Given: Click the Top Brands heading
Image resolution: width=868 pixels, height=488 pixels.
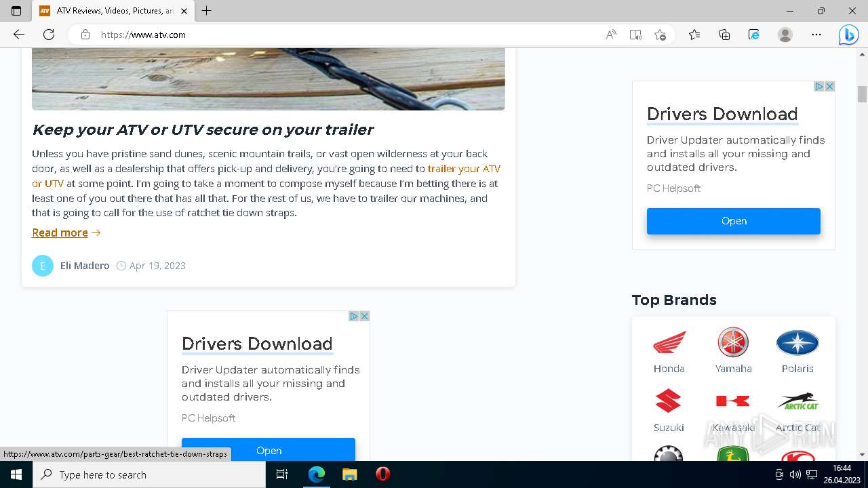Looking at the screenshot, I should pos(674,300).
